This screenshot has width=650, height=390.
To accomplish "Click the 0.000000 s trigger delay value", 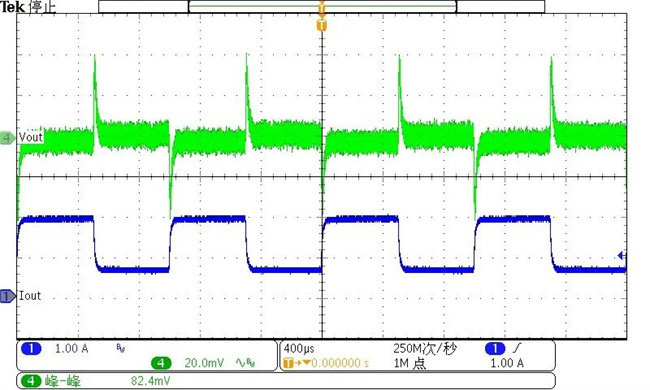I will pyautogui.click(x=340, y=363).
